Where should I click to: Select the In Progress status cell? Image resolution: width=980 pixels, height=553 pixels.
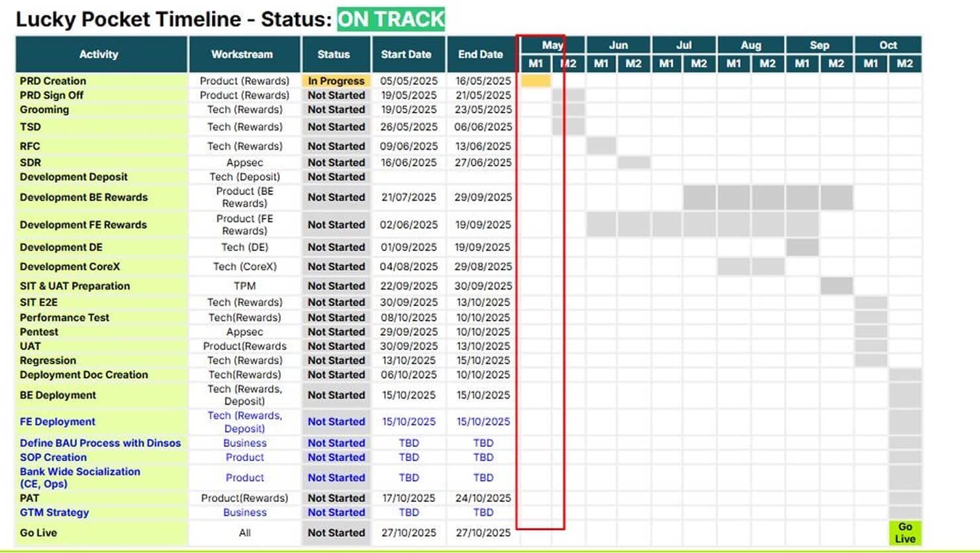point(336,81)
